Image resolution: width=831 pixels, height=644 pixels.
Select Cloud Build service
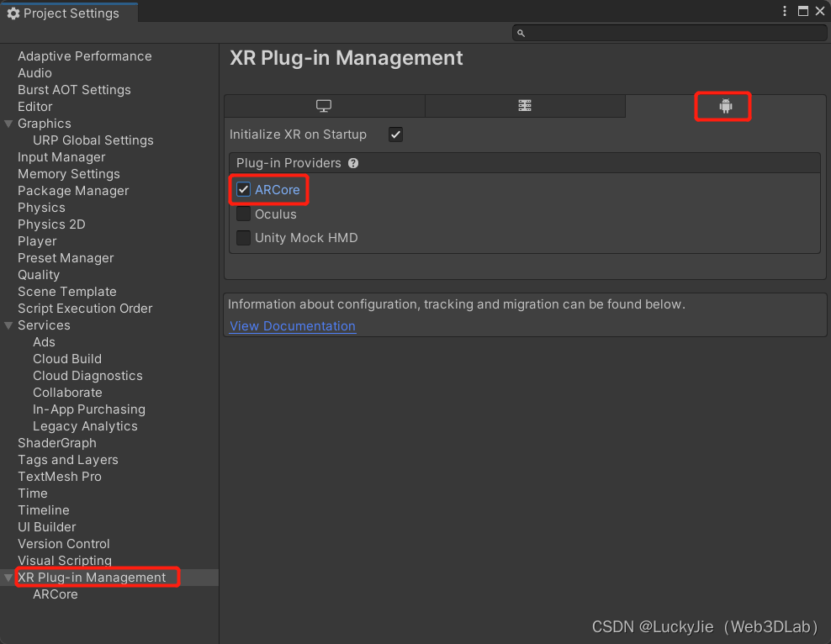point(67,359)
